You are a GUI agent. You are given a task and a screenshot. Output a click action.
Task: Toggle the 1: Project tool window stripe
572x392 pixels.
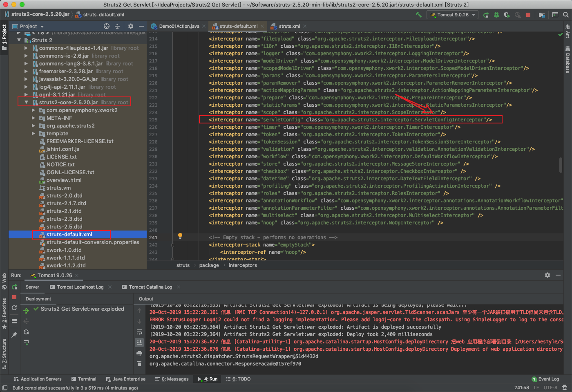(x=4, y=37)
